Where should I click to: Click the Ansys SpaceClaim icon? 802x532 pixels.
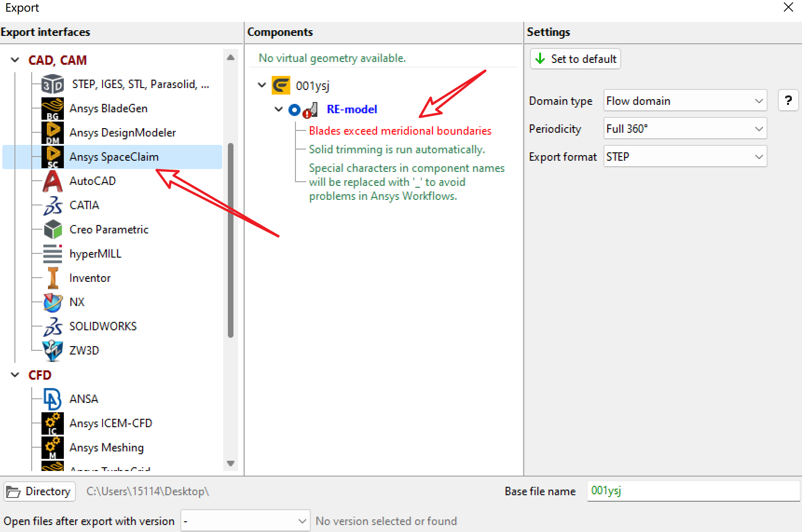[53, 157]
